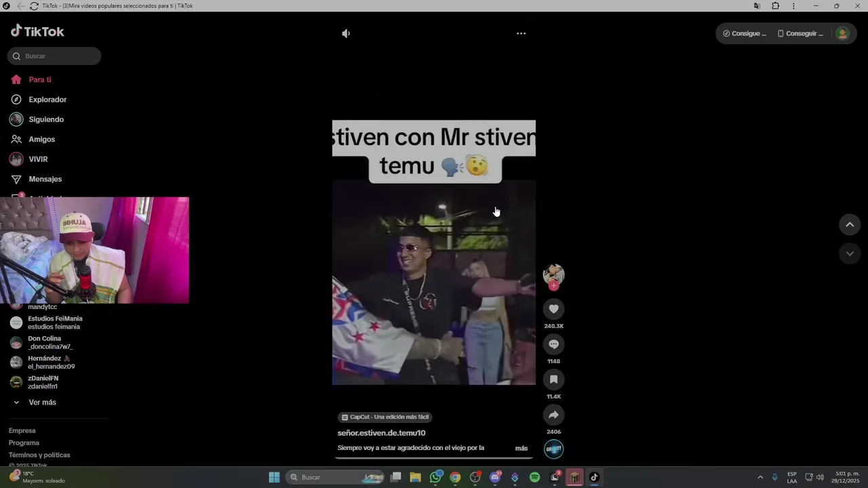Open the browser extensions puzzle icon
The width and height of the screenshot is (868, 488).
coord(776,6)
